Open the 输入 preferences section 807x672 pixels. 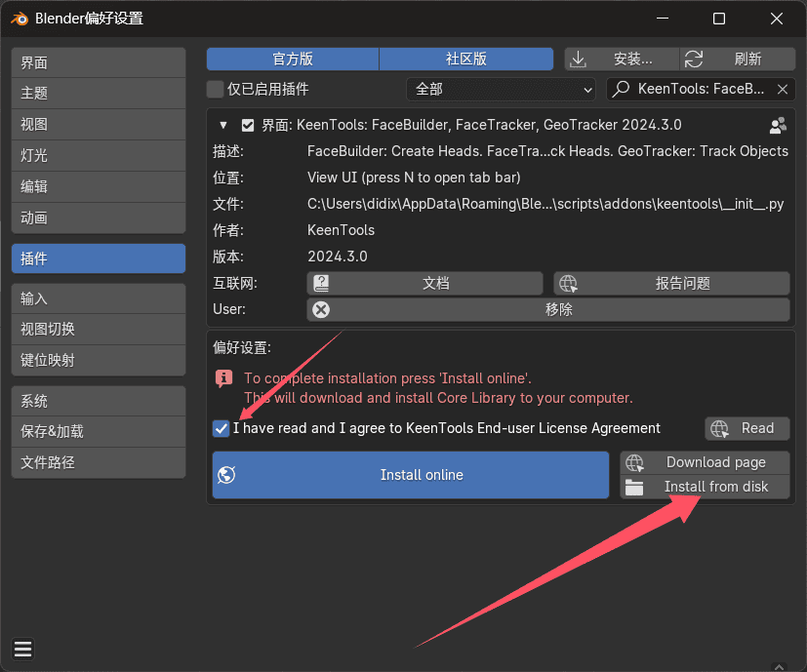(99, 298)
